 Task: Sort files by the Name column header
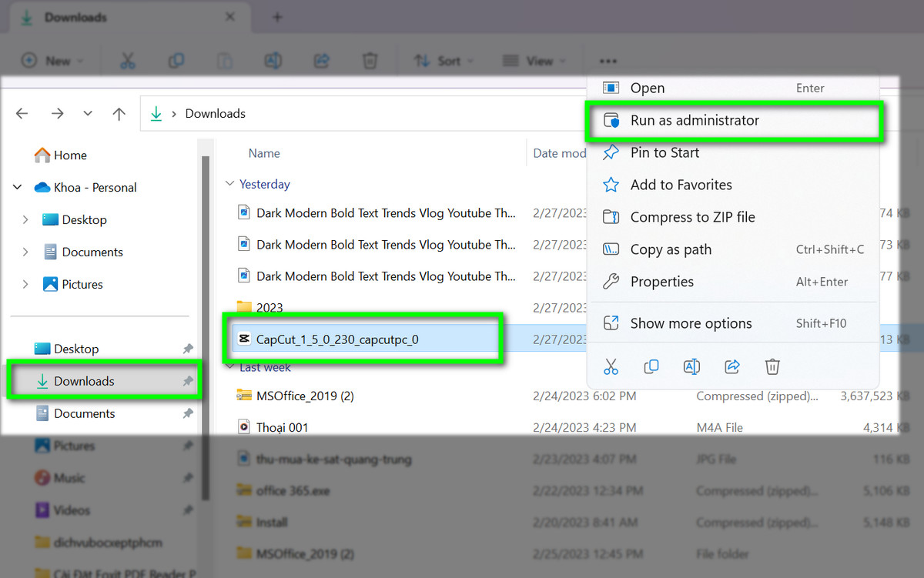click(264, 154)
